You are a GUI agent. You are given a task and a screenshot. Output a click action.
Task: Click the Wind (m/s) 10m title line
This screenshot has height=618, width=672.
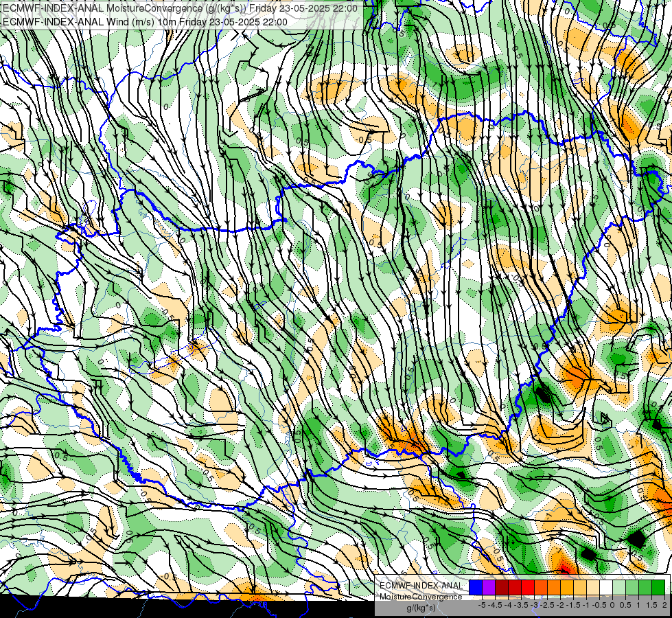pyautogui.click(x=145, y=22)
